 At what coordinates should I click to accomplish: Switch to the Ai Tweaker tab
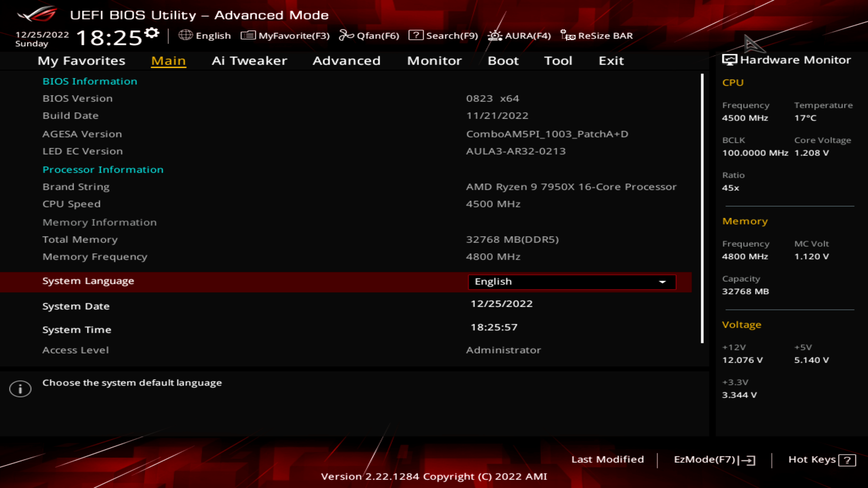tap(249, 61)
